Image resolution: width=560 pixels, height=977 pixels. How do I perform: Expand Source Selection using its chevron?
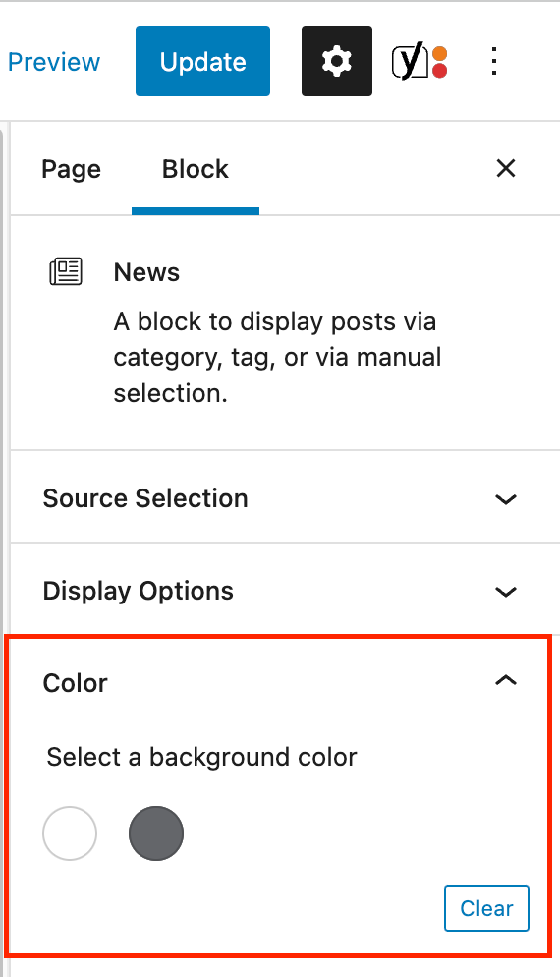tap(506, 499)
